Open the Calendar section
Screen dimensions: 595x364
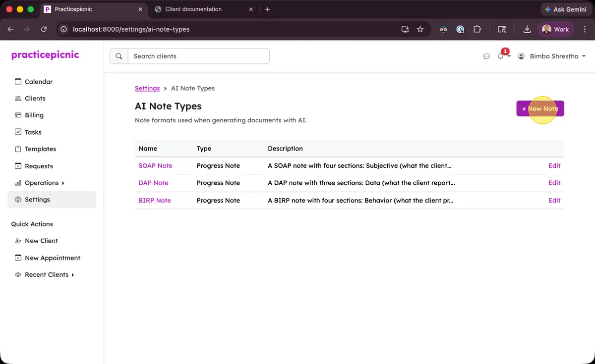click(x=39, y=81)
